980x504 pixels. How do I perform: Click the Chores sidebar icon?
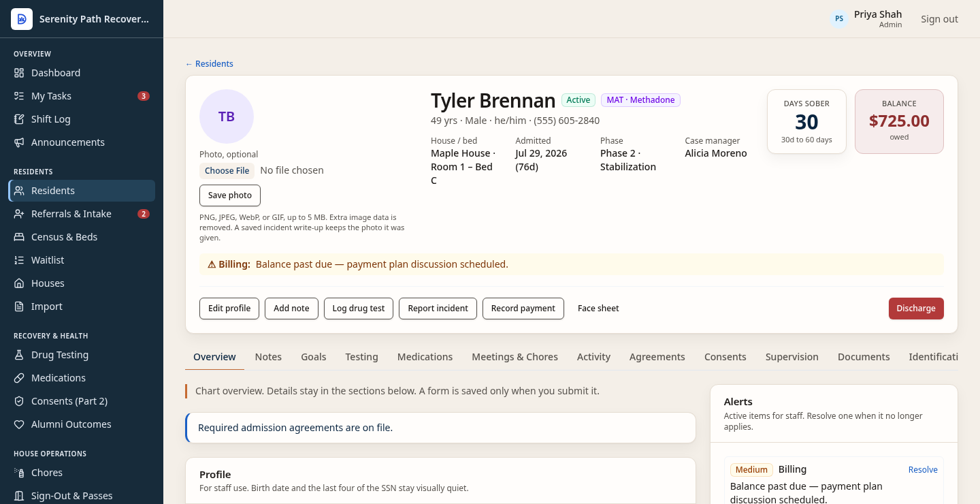(19, 473)
